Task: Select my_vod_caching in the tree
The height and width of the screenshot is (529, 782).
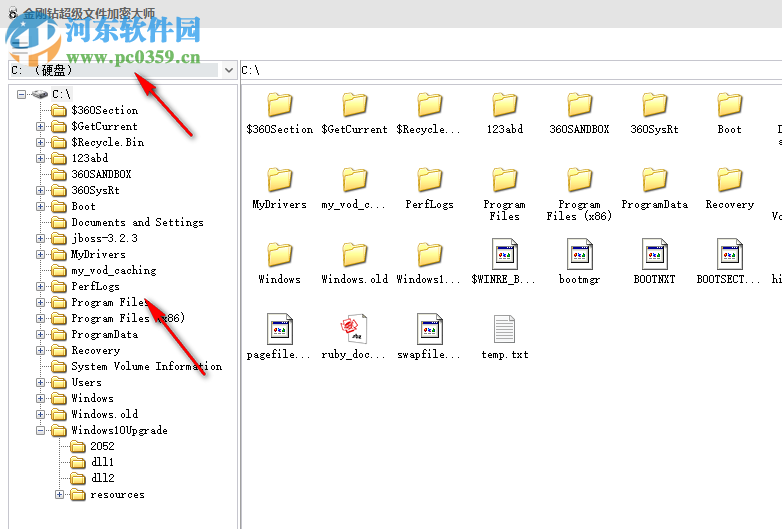Action: point(114,270)
